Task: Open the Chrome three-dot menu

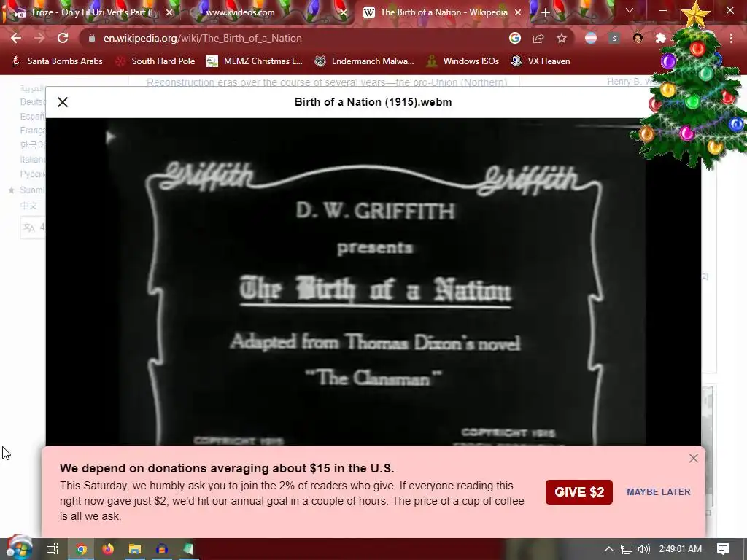Action: click(731, 38)
